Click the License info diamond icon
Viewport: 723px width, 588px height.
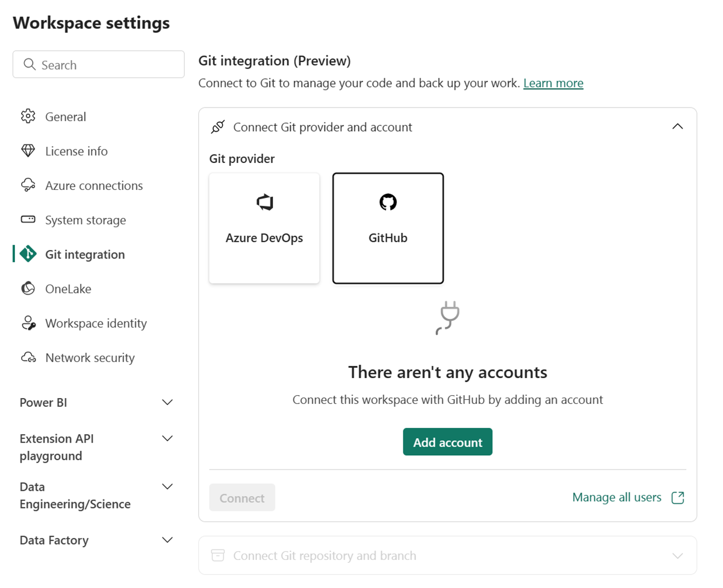27,150
